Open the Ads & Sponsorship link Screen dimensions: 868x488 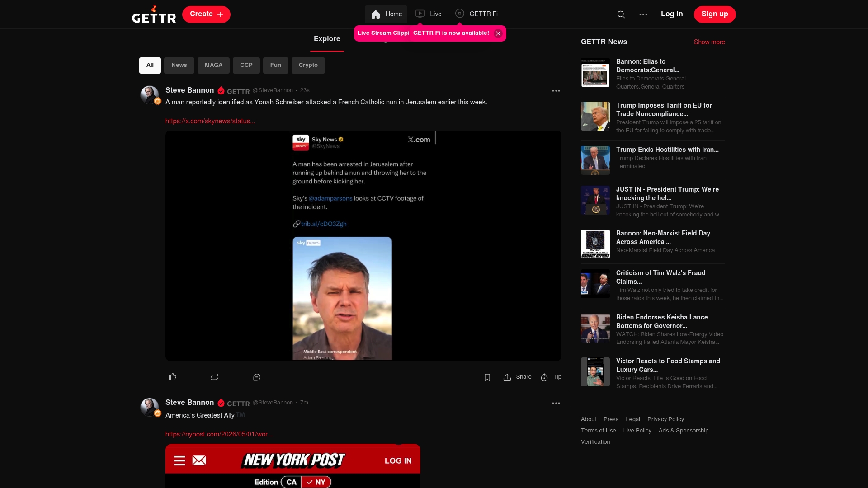tap(684, 431)
